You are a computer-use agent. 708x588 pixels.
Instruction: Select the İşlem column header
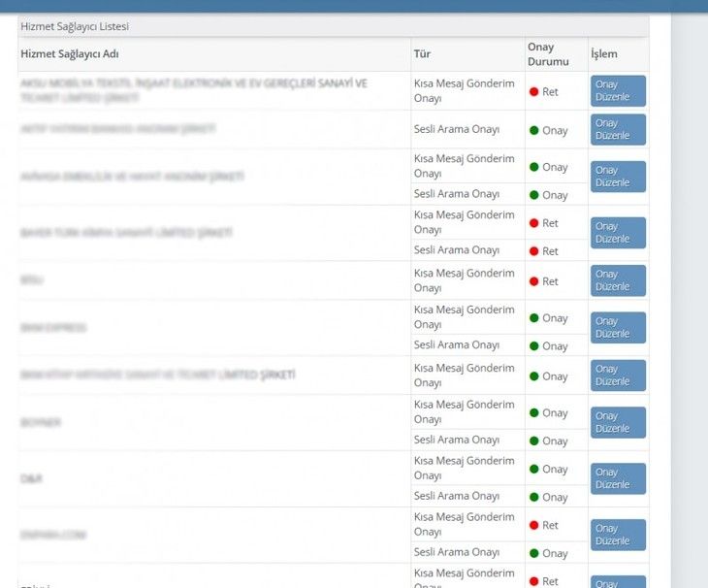603,53
